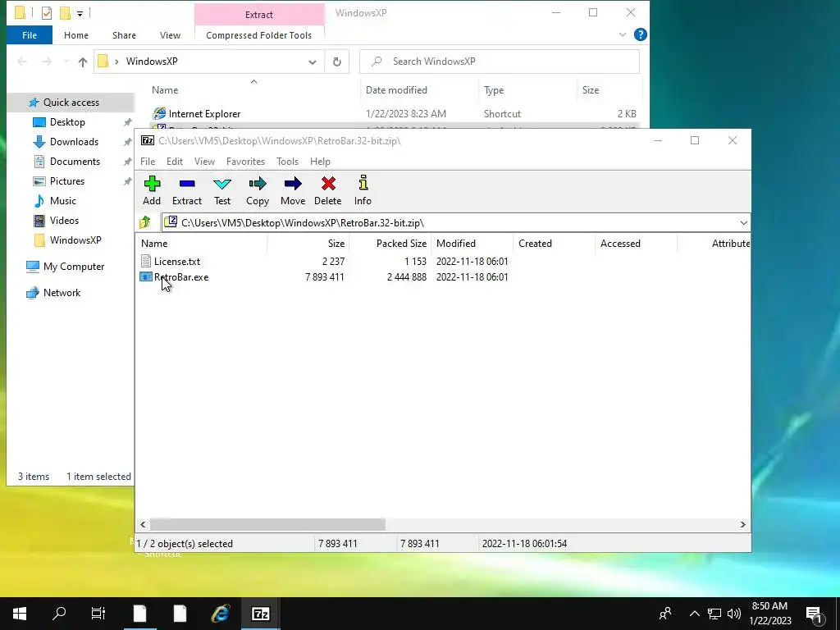Open the network icon in system tray
Screen dimensions: 840x630
[714, 614]
